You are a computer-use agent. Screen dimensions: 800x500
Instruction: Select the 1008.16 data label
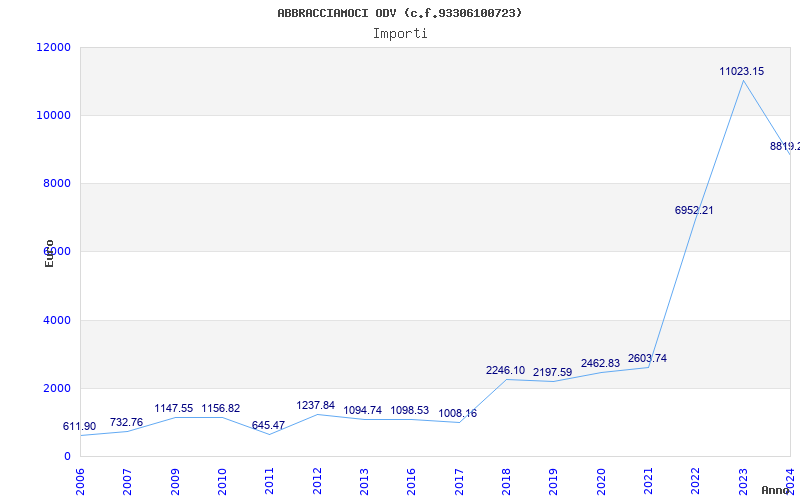(x=458, y=413)
